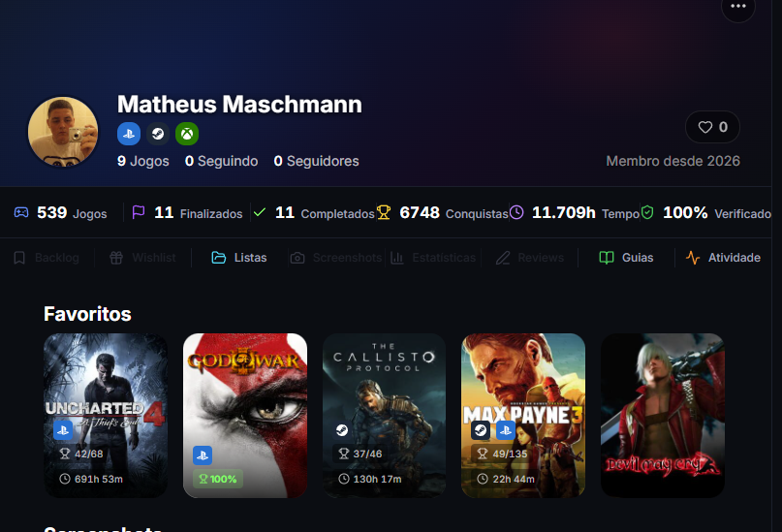The width and height of the screenshot is (782, 532).
Task: Click the Steam platform badge under the name
Action: (158, 134)
